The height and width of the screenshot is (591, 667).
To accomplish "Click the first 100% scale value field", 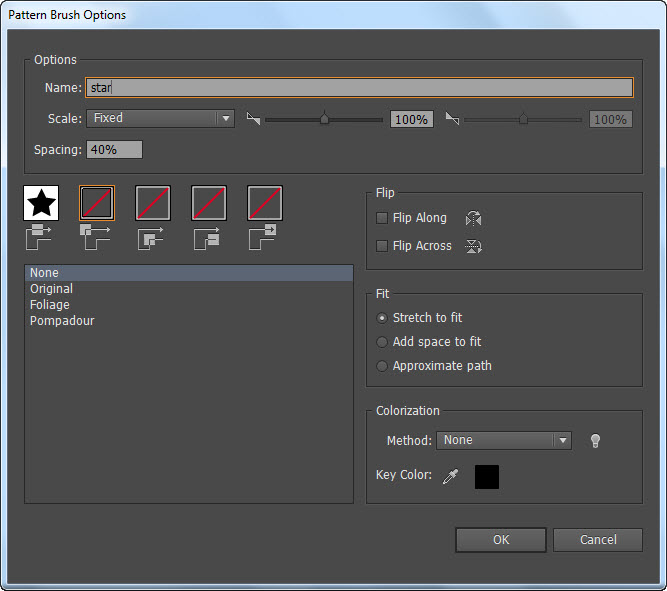I will point(412,119).
